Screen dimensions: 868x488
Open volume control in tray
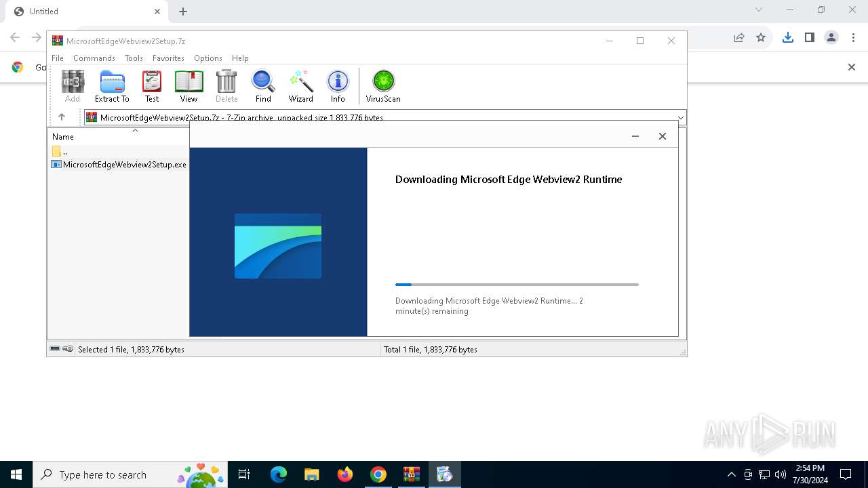[x=781, y=474]
